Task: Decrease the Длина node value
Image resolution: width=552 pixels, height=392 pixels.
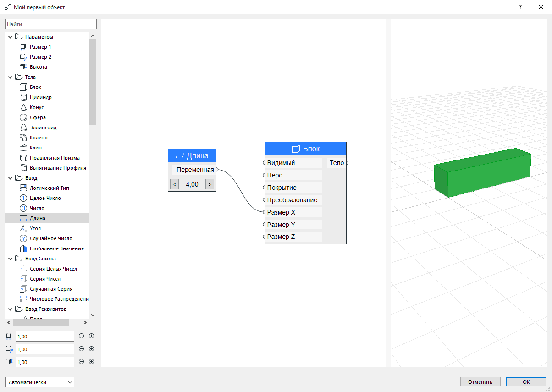Action: [x=174, y=184]
